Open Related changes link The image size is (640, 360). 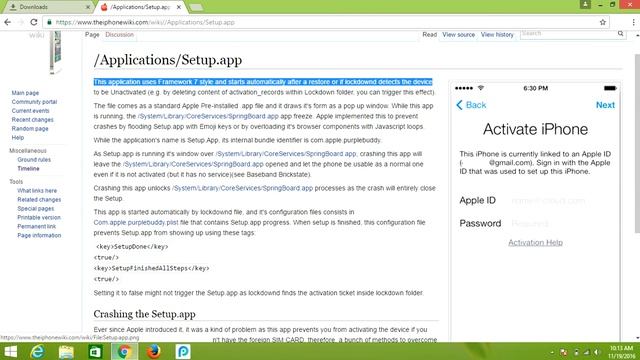click(x=39, y=200)
